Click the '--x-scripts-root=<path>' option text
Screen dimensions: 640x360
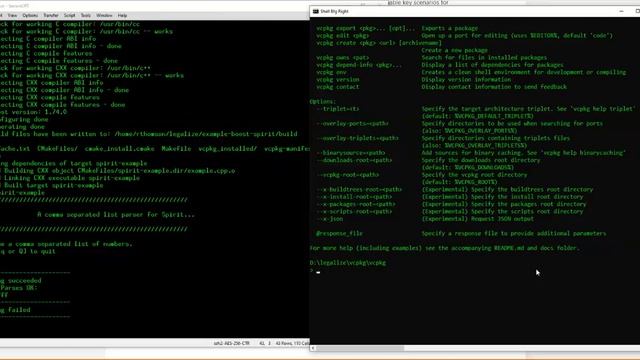tap(354, 212)
